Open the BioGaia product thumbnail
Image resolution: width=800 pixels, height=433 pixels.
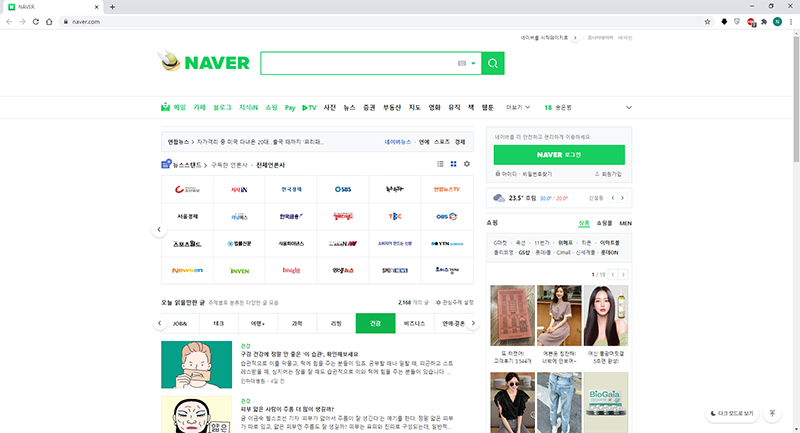tap(606, 402)
